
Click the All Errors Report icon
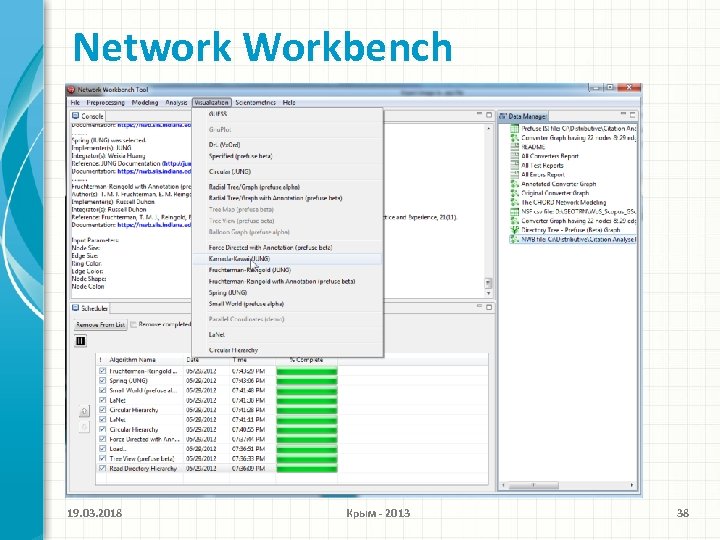(515, 174)
